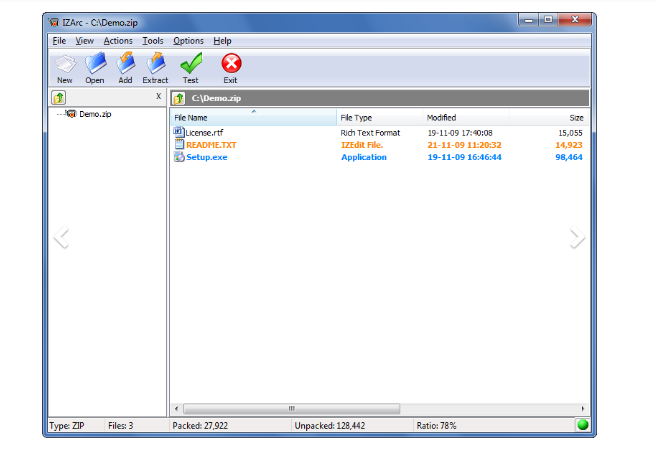Sort by the Modified column header
The image size is (657, 461).
click(466, 117)
